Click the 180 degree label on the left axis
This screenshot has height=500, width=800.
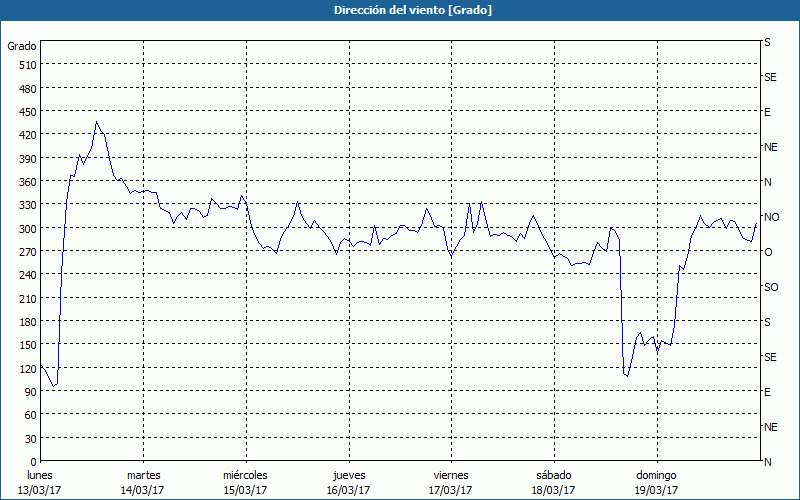[x=25, y=322]
